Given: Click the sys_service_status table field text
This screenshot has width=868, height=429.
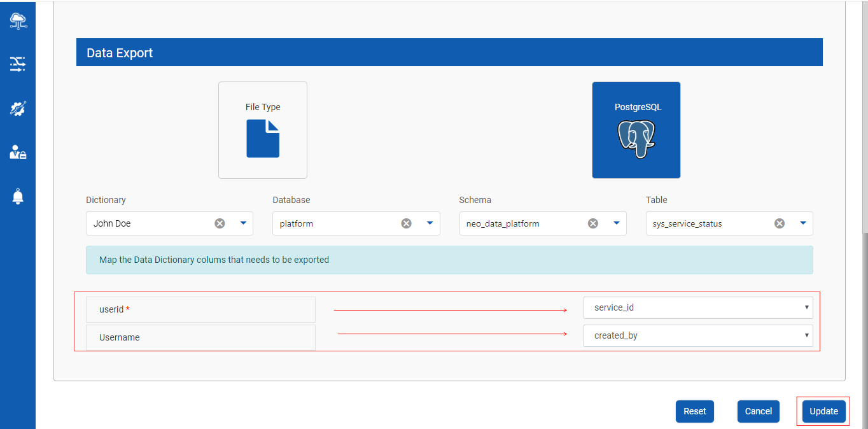Looking at the screenshot, I should (687, 223).
